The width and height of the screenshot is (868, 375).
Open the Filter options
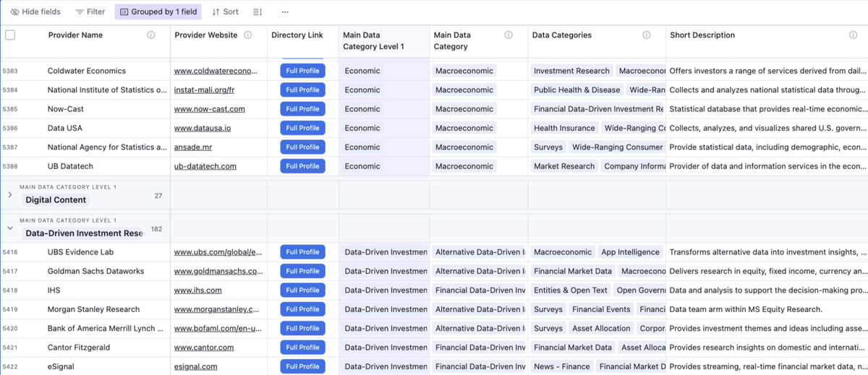(90, 12)
